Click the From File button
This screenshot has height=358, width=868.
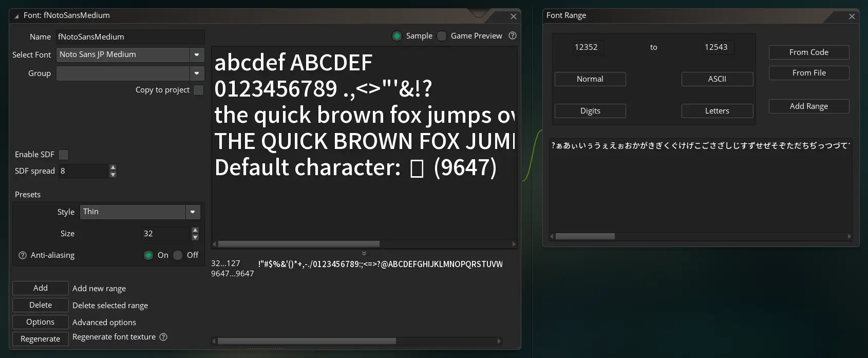tap(809, 73)
